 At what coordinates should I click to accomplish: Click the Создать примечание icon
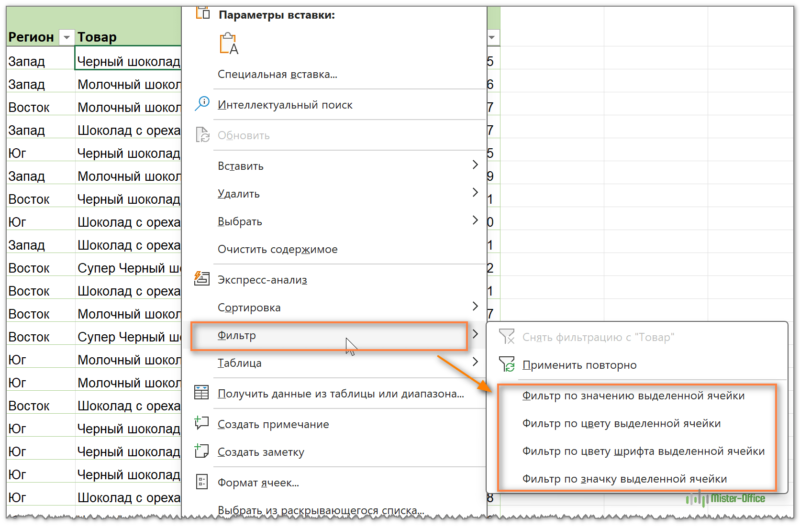[x=203, y=423]
